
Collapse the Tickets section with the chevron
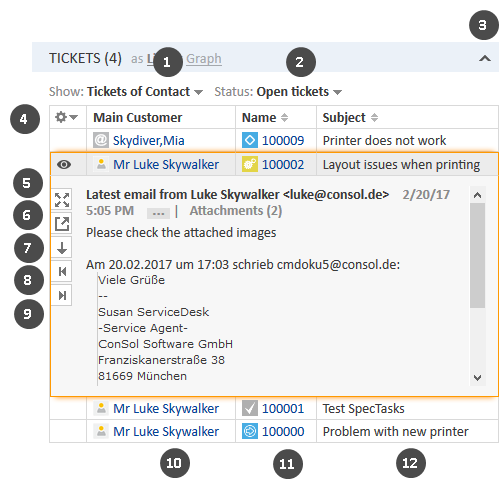485,59
